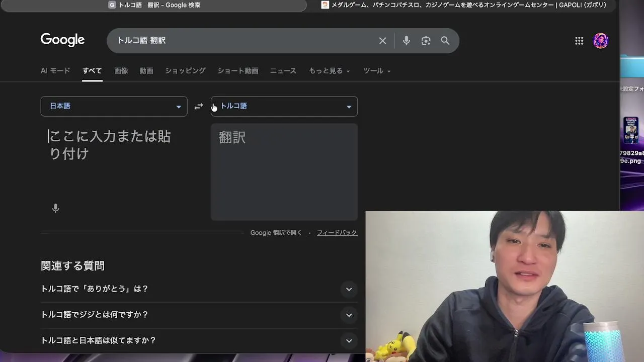Swap the translation languages
Image resolution: width=644 pixels, height=362 pixels.
click(199, 107)
